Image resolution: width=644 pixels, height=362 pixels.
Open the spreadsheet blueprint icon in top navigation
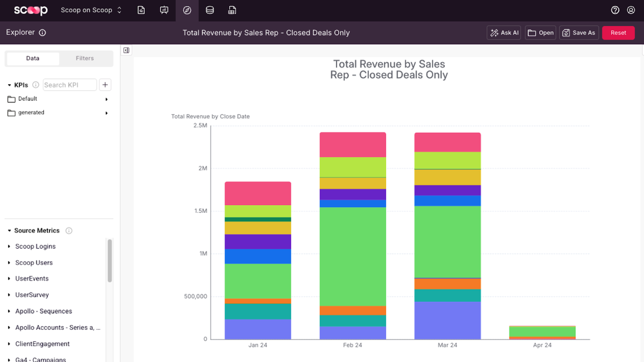(232, 10)
